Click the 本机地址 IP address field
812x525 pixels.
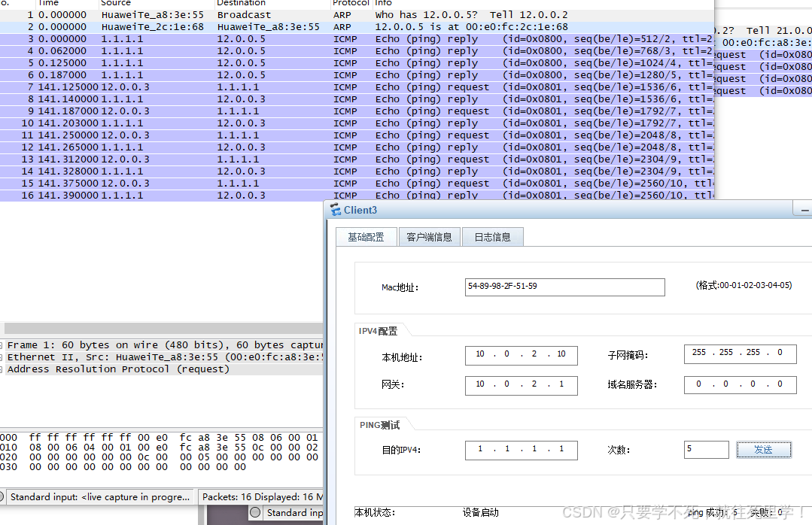click(521, 354)
